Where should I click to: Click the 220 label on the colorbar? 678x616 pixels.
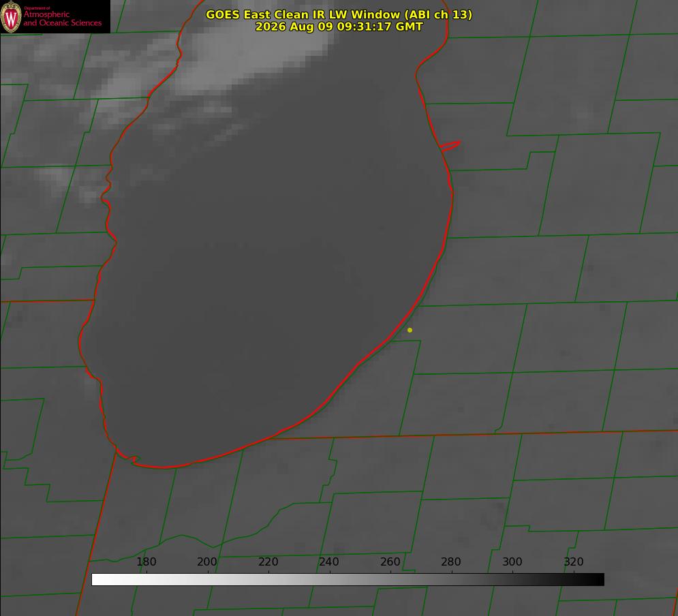(268, 561)
